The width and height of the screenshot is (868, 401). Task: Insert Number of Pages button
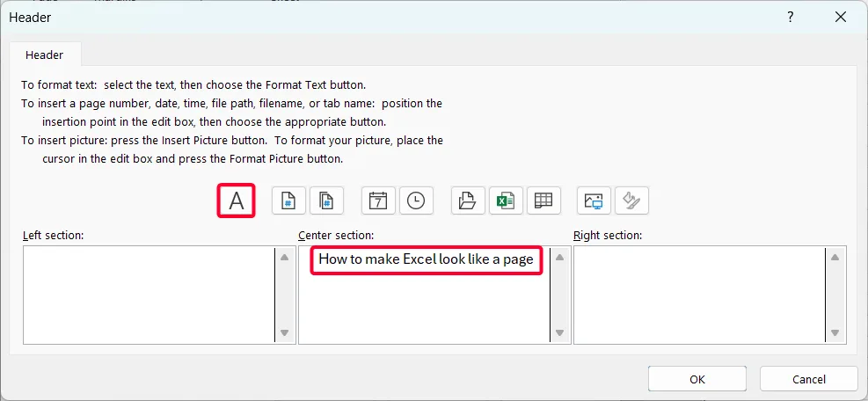pyautogui.click(x=326, y=200)
